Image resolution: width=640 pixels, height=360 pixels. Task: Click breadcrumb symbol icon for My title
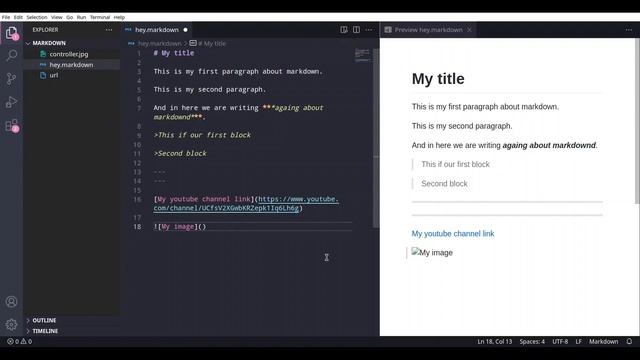(x=193, y=43)
